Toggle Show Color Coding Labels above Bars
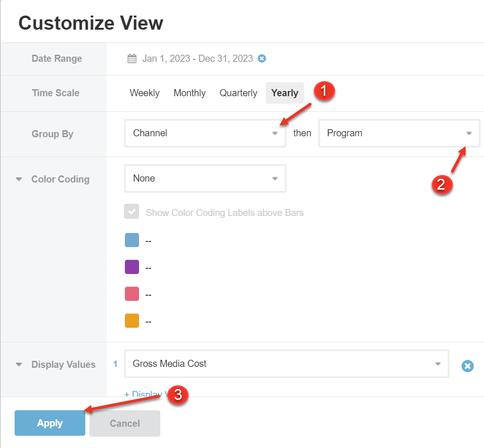 click(131, 211)
